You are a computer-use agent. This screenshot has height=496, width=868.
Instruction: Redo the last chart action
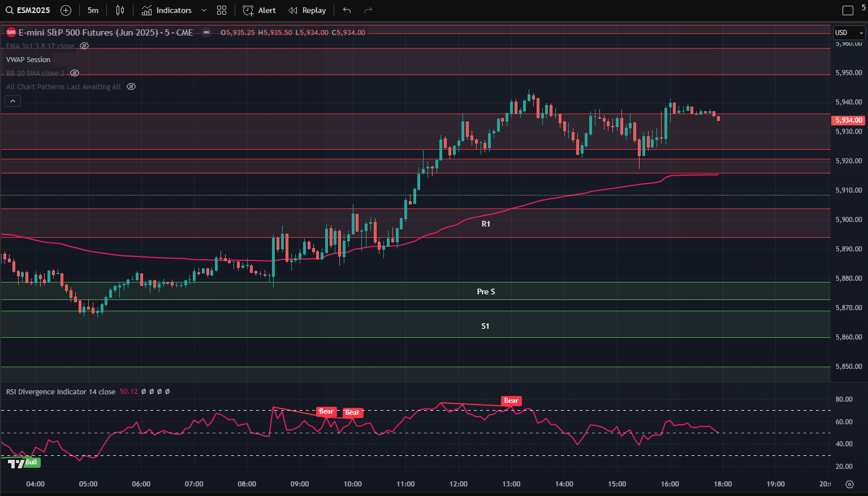click(368, 10)
